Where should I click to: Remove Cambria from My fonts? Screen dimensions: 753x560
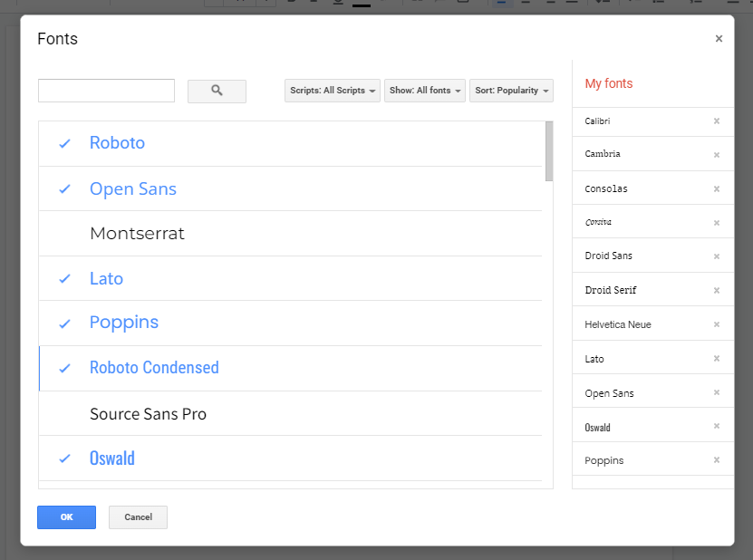coord(716,154)
